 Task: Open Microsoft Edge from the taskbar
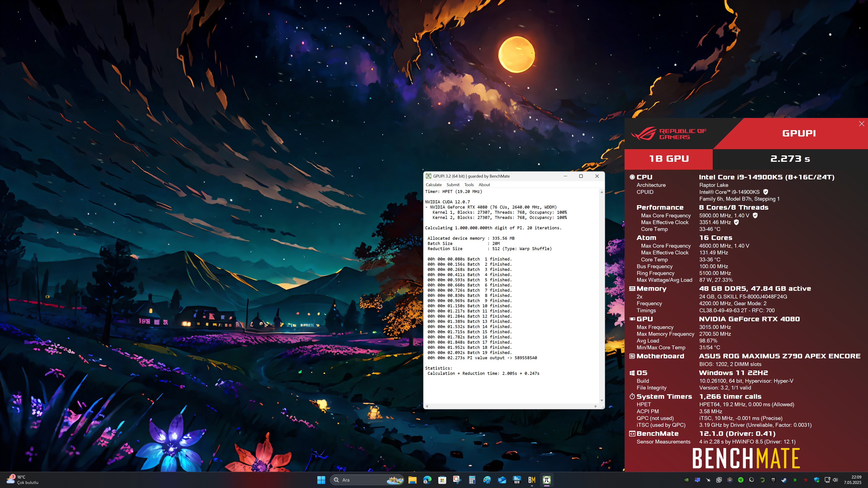[x=427, y=480]
